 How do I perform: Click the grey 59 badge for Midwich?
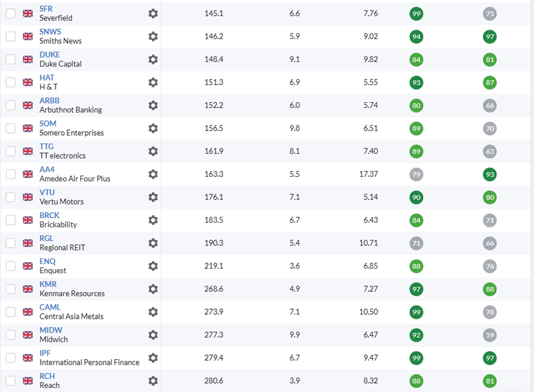pos(490,335)
